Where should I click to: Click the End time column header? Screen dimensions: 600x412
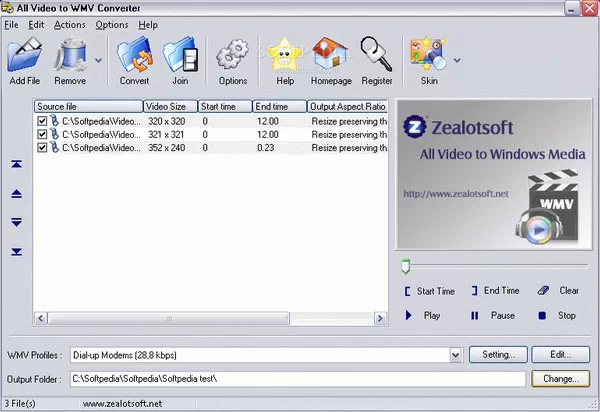pos(280,106)
